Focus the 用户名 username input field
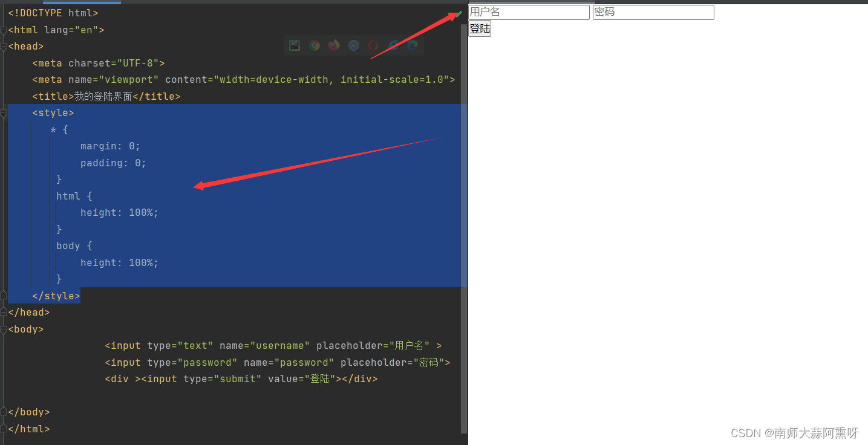The height and width of the screenshot is (445, 868). pos(529,12)
